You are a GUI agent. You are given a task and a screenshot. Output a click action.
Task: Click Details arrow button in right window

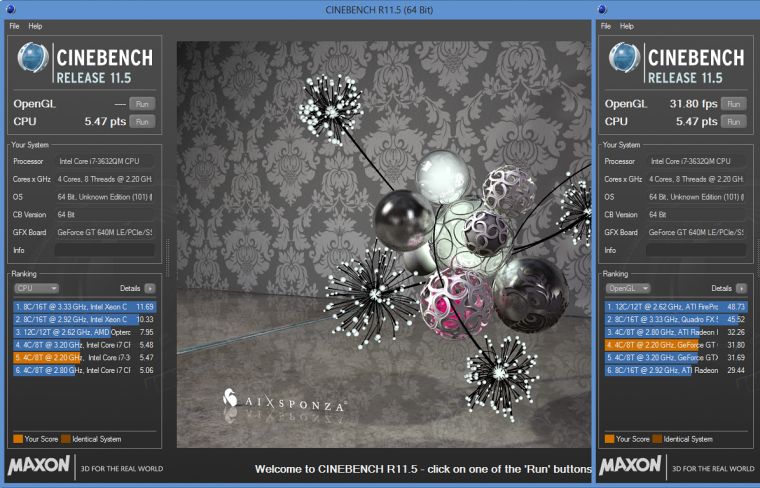point(741,288)
